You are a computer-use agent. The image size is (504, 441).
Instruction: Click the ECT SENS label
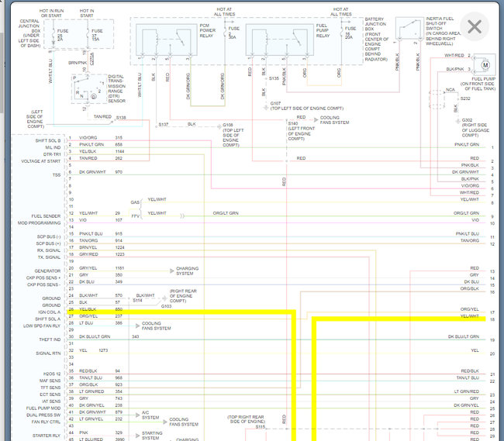50,394
